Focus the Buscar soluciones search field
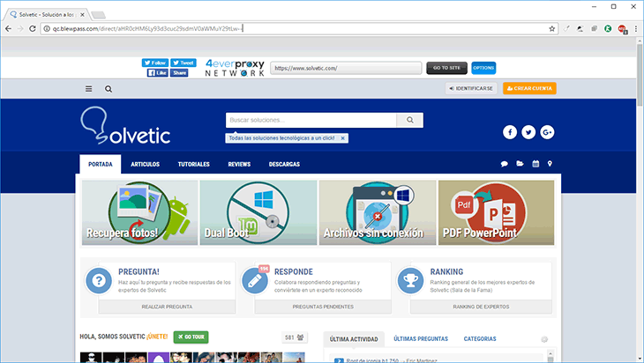The image size is (644, 363). point(311,120)
